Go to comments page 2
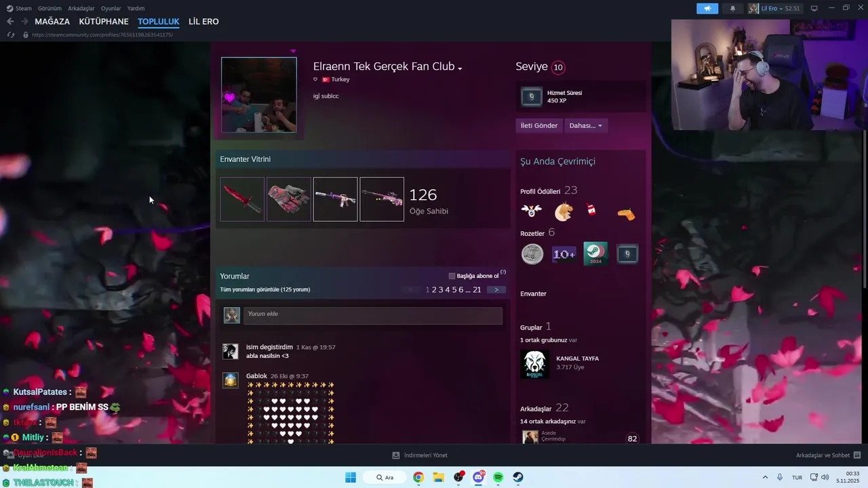 [x=434, y=290]
